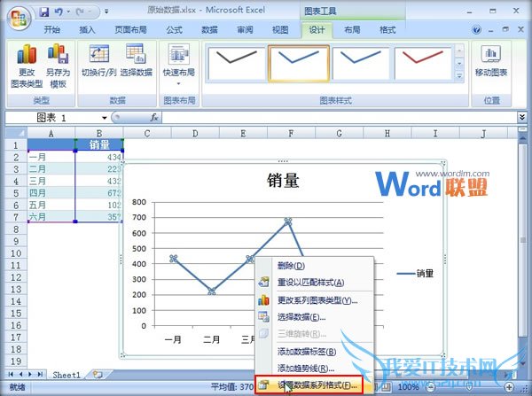
Task: Insert a new worksheet tab icon
Action: [98, 375]
